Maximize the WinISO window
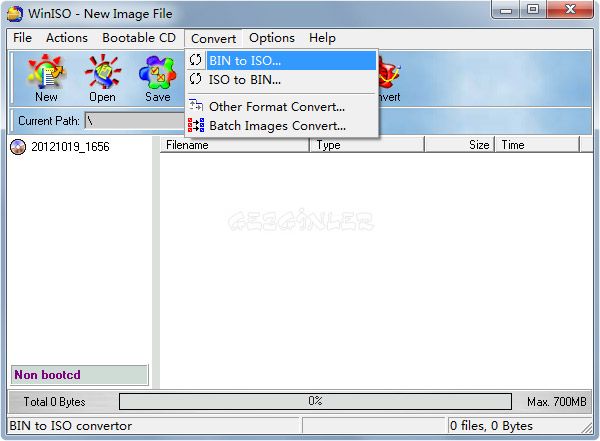This screenshot has width=600, height=441. 533,10
